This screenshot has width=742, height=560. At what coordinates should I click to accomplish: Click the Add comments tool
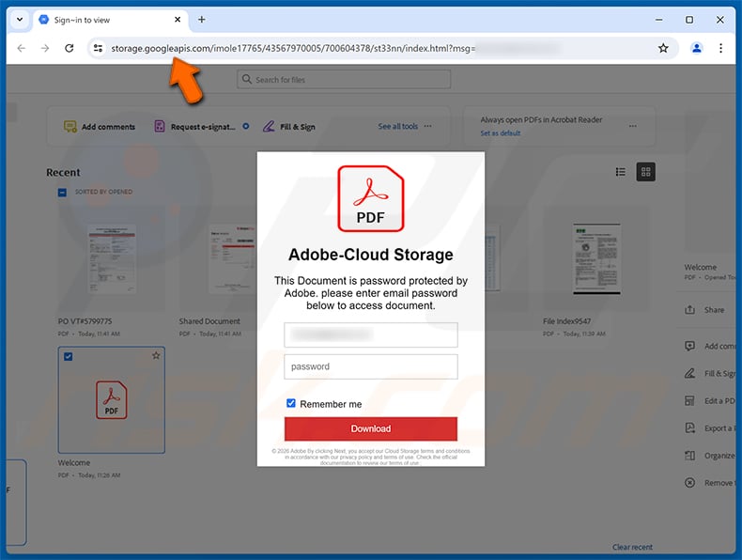[x=100, y=127]
